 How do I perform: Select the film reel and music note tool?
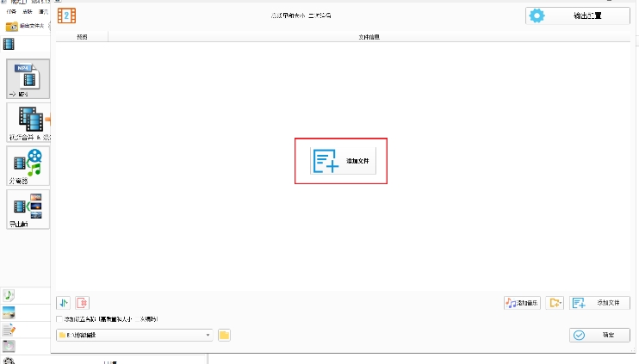point(28,166)
